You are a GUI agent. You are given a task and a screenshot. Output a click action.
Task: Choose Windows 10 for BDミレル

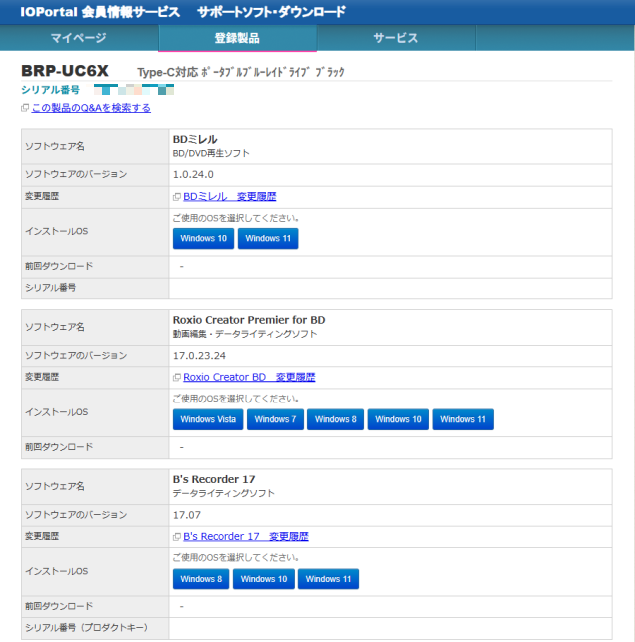pyautogui.click(x=203, y=238)
